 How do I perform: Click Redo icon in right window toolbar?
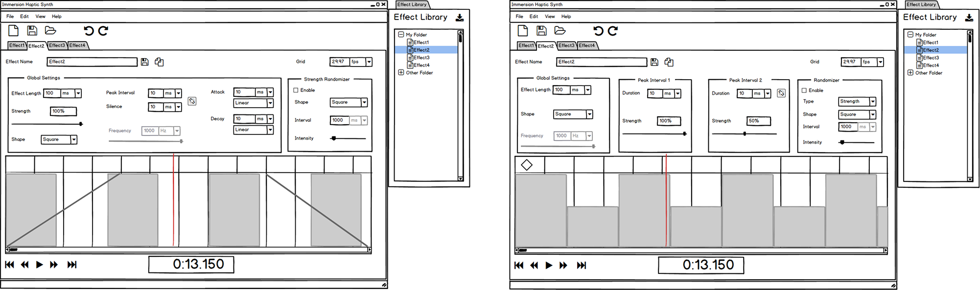coord(613,31)
